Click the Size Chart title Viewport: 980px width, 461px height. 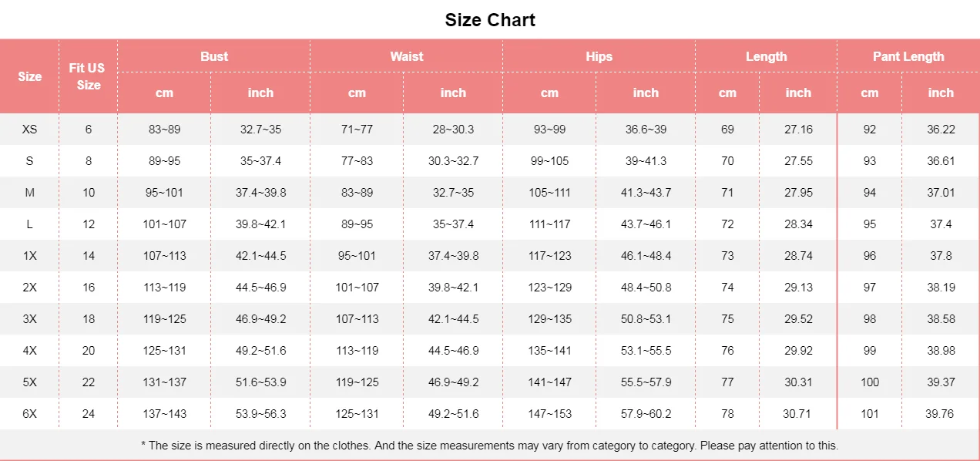pos(490,20)
